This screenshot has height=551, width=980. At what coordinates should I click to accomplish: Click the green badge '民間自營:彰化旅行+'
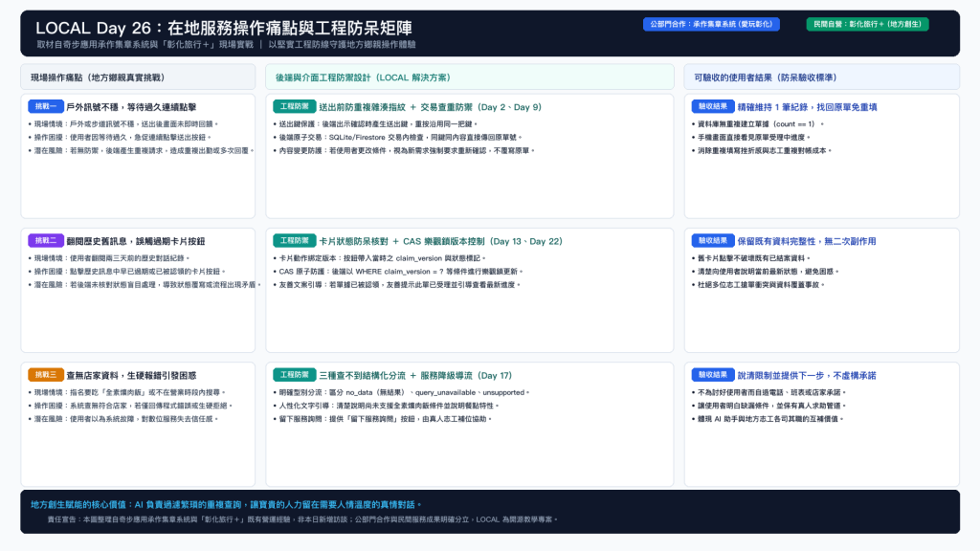tap(867, 24)
